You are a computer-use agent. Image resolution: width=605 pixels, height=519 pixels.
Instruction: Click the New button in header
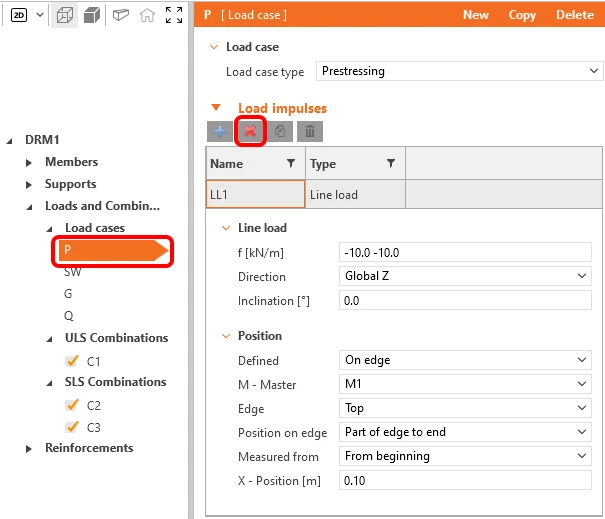476,15
